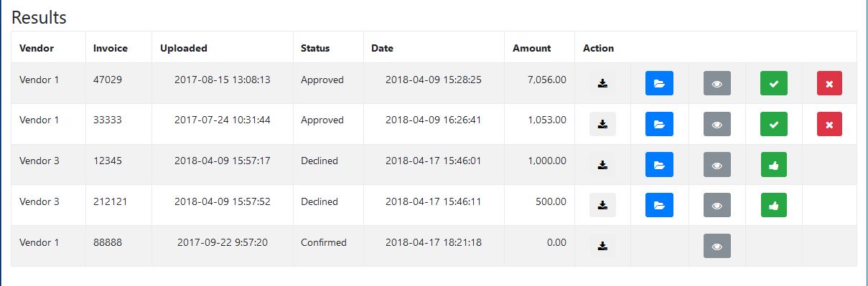868x286 pixels.
Task: Sort by Vendor column header
Action: (x=37, y=48)
